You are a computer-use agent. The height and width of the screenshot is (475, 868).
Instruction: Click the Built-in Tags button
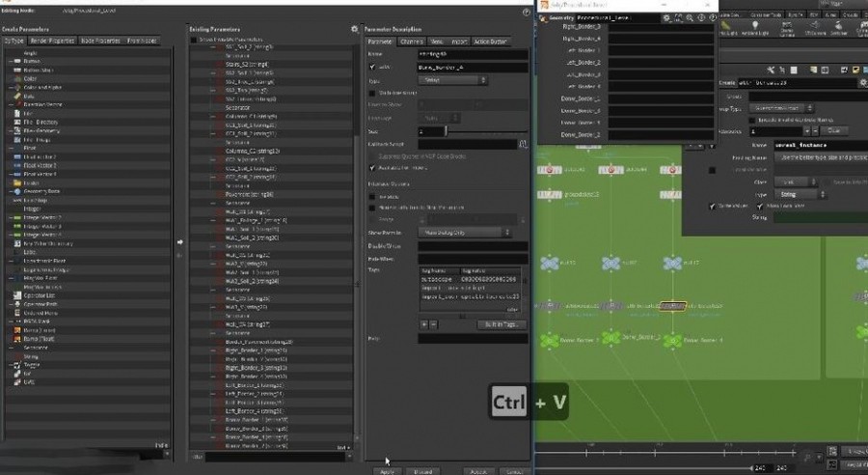[502, 324]
